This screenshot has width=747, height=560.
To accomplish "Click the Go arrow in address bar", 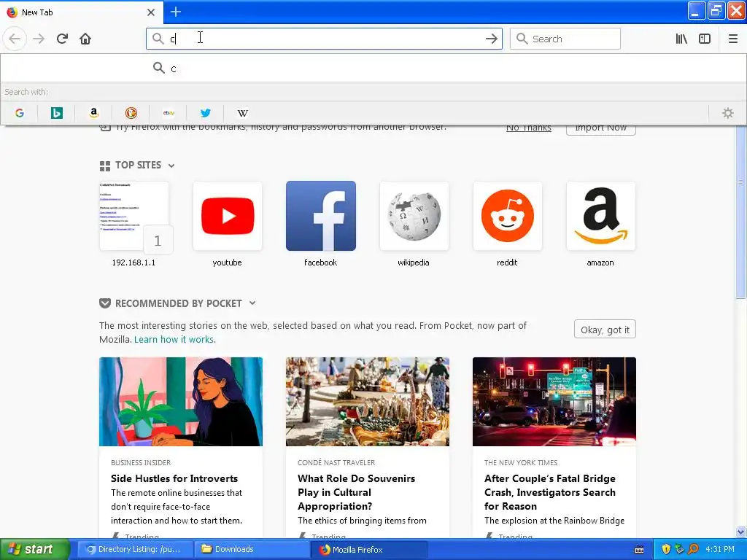I will click(491, 39).
